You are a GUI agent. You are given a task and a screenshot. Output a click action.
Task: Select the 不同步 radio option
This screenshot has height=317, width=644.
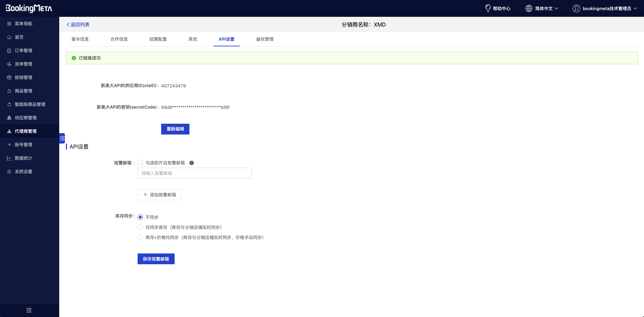point(140,217)
